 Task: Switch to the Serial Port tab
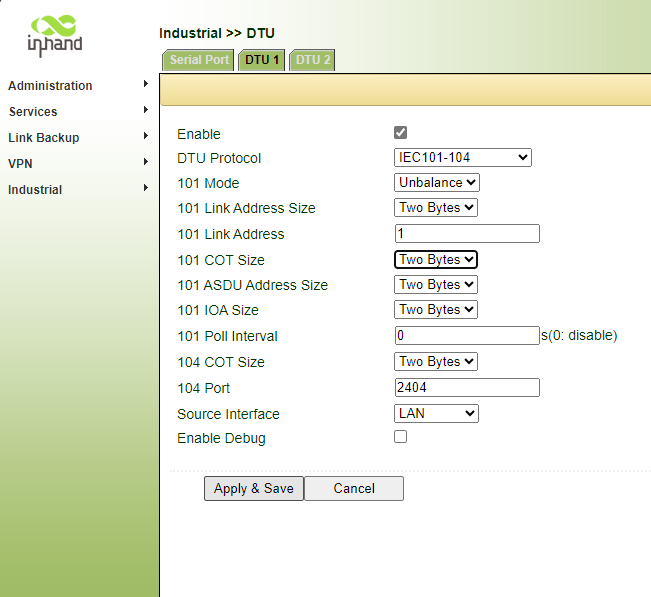pyautogui.click(x=198, y=60)
